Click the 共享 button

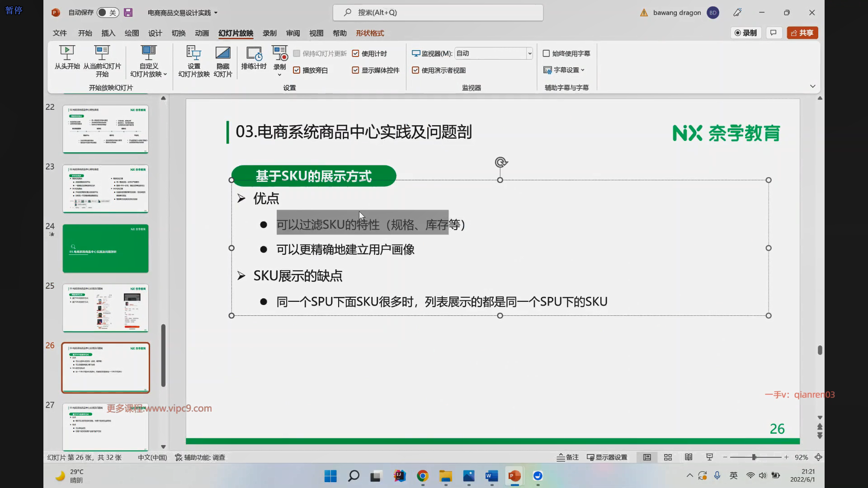tap(802, 33)
